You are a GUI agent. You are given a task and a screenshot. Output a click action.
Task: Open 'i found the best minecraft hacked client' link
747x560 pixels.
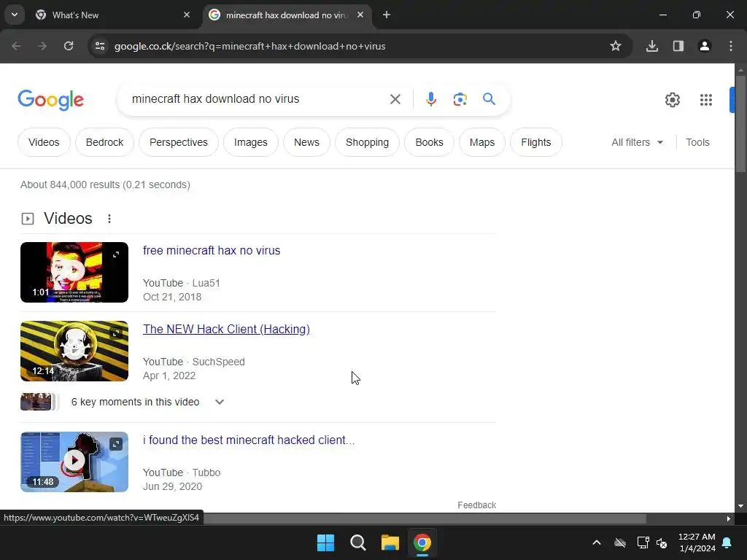point(249,440)
